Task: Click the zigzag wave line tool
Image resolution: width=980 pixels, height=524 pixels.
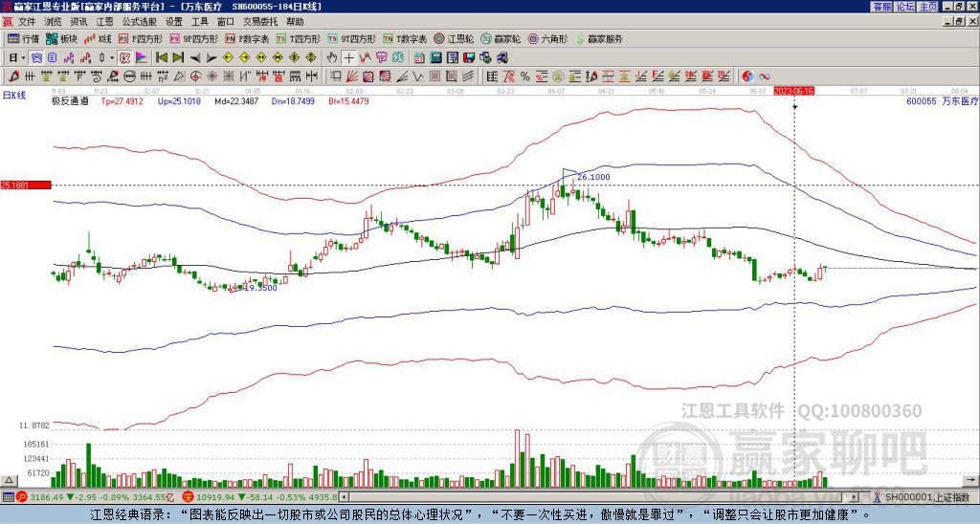Action: 418,76
